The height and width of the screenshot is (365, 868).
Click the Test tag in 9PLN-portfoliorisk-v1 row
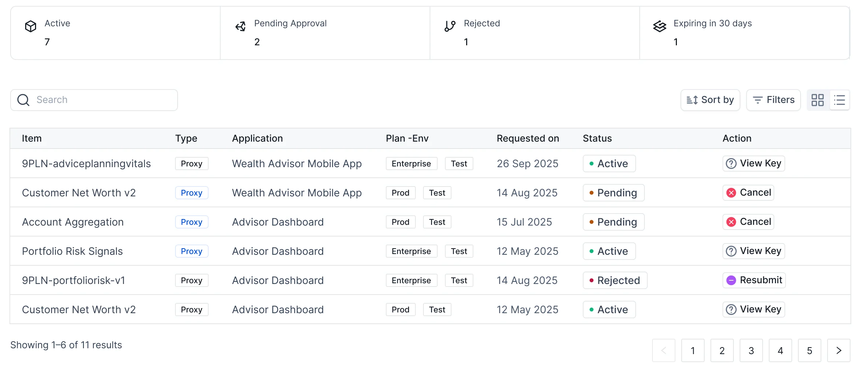pyautogui.click(x=459, y=280)
